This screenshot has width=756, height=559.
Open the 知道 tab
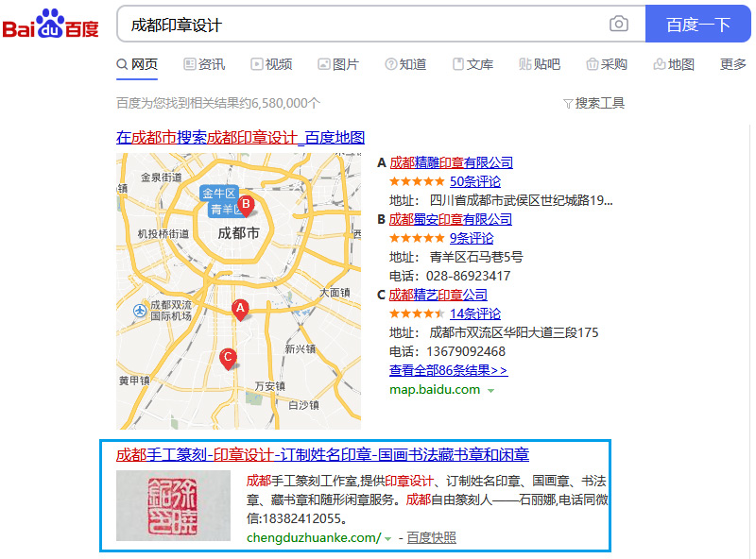pyautogui.click(x=405, y=64)
